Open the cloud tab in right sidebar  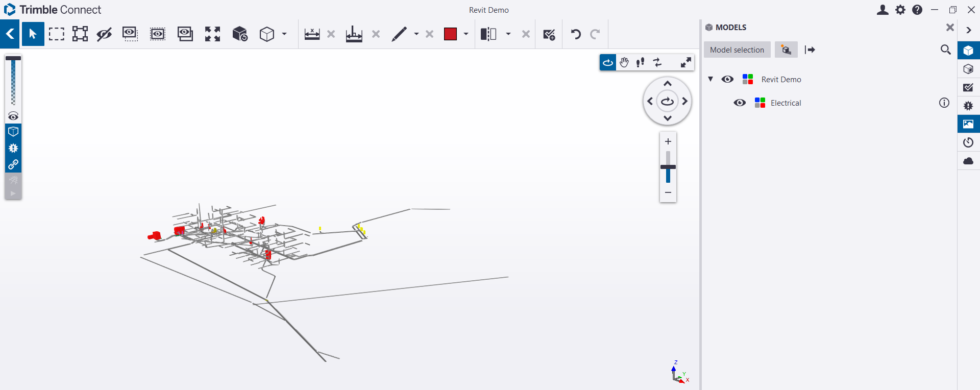[x=968, y=161]
